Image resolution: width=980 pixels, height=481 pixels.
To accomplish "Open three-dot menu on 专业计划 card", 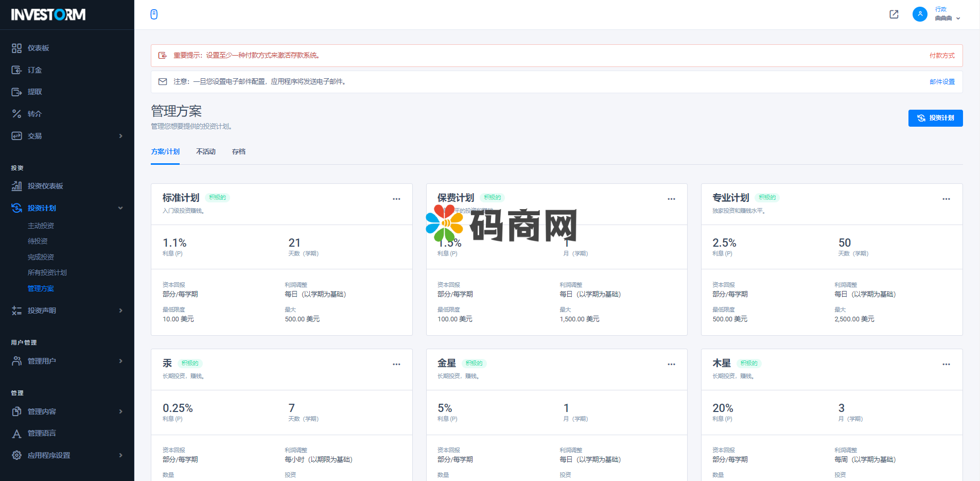I will [946, 199].
